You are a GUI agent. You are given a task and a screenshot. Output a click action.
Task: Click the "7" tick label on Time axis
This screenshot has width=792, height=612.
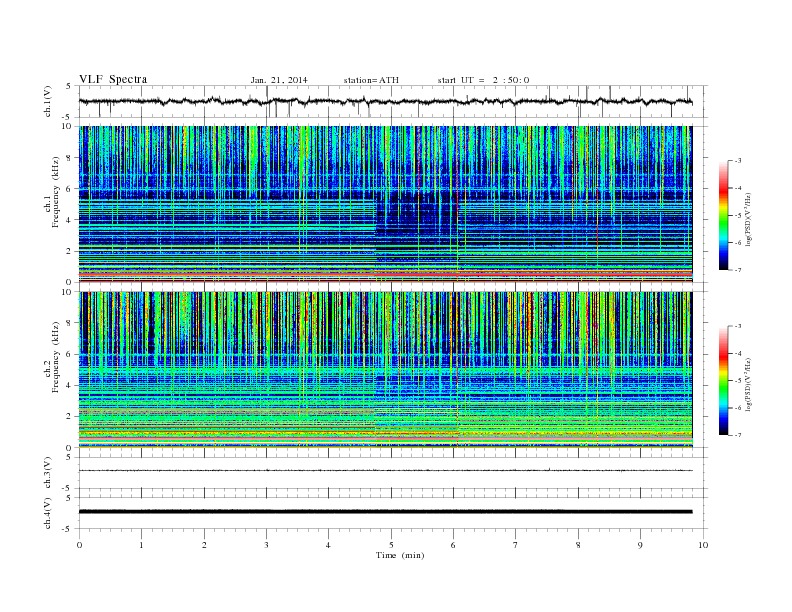(x=516, y=545)
